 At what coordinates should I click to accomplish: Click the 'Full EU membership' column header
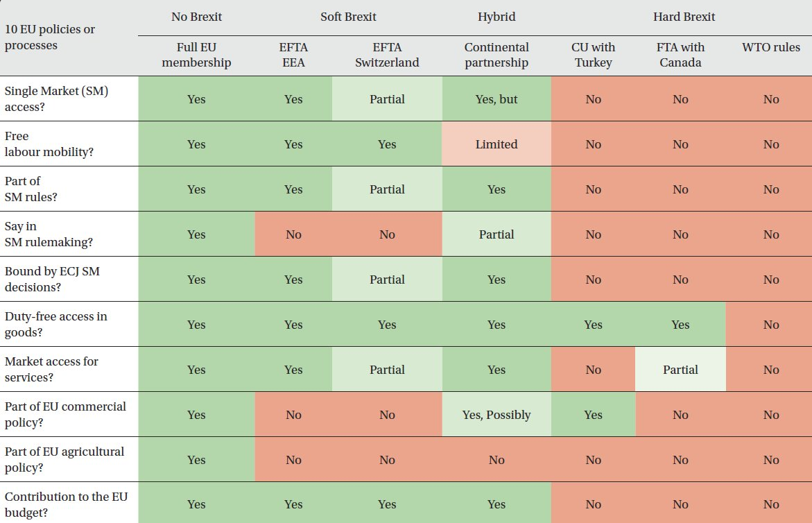(x=196, y=55)
